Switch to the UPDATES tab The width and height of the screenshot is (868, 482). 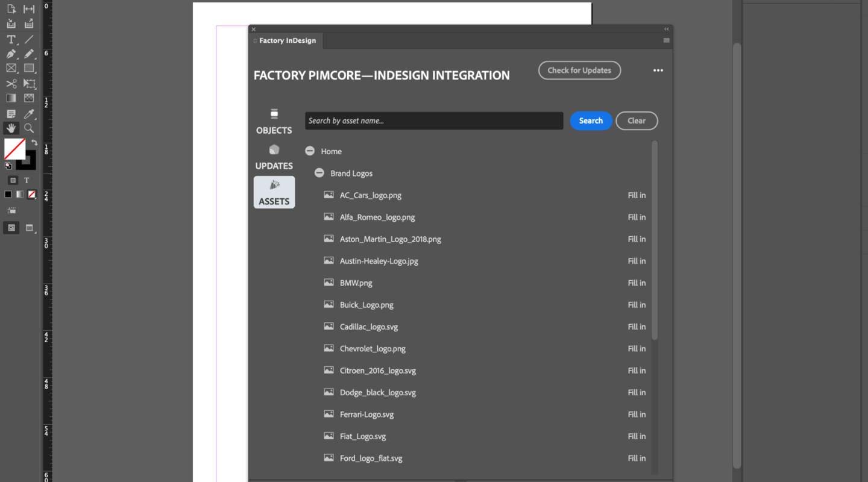[x=274, y=157]
